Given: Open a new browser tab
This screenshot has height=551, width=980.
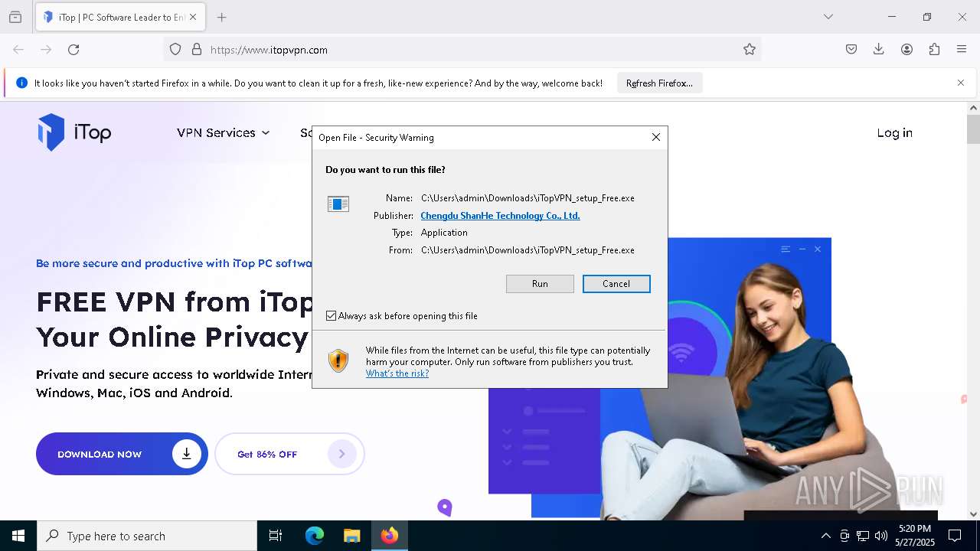Looking at the screenshot, I should pos(222,17).
